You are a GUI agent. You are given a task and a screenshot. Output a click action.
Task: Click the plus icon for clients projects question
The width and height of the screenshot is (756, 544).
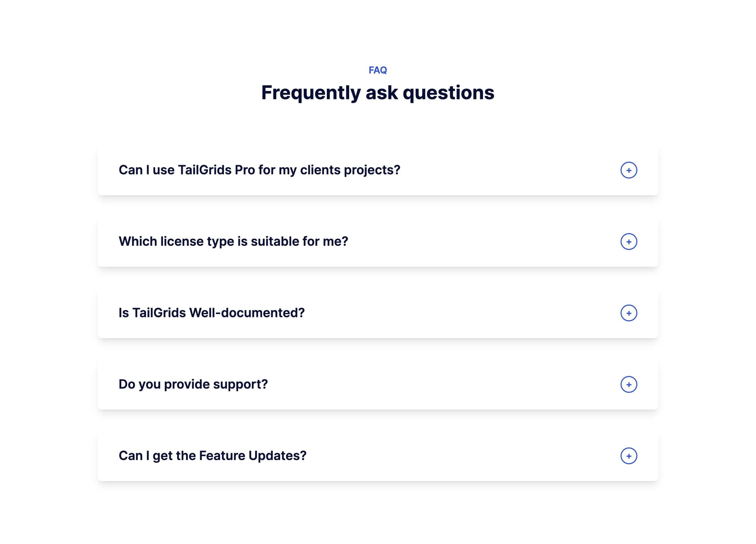(x=628, y=170)
